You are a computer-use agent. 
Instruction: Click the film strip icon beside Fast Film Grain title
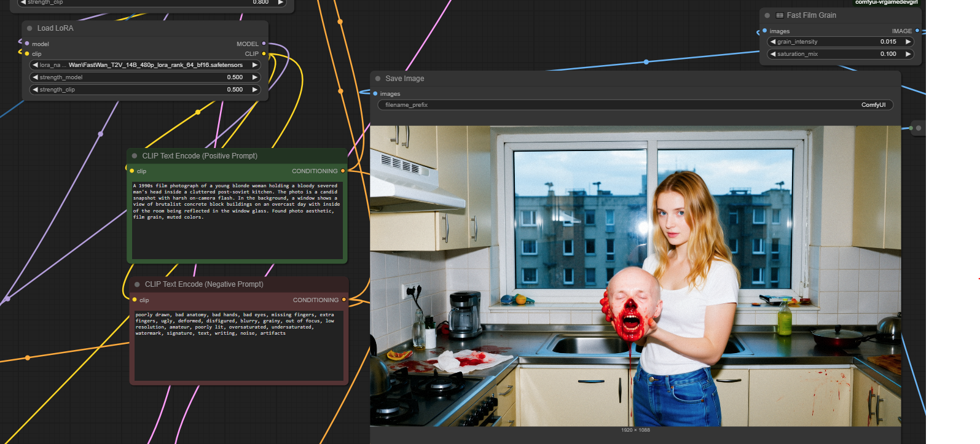point(780,15)
